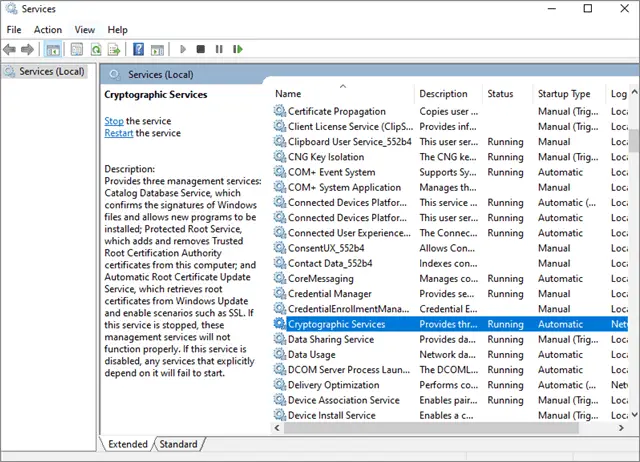640x462 pixels.
Task: Select DCOM Server Process Laun... row
Action: 451,370
